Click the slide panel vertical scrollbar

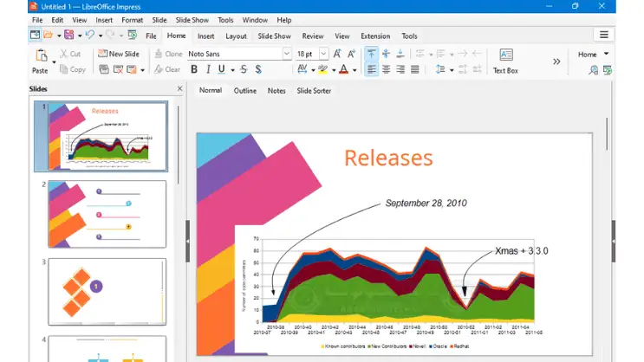[179, 145]
